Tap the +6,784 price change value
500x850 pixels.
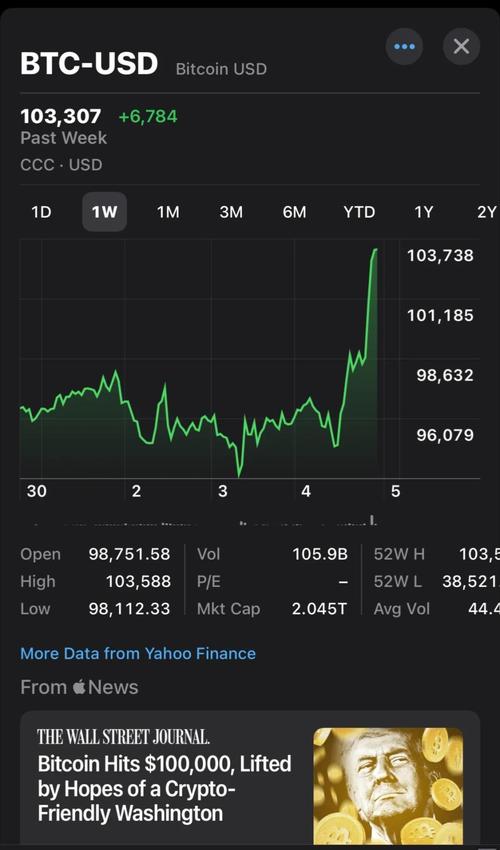point(148,116)
